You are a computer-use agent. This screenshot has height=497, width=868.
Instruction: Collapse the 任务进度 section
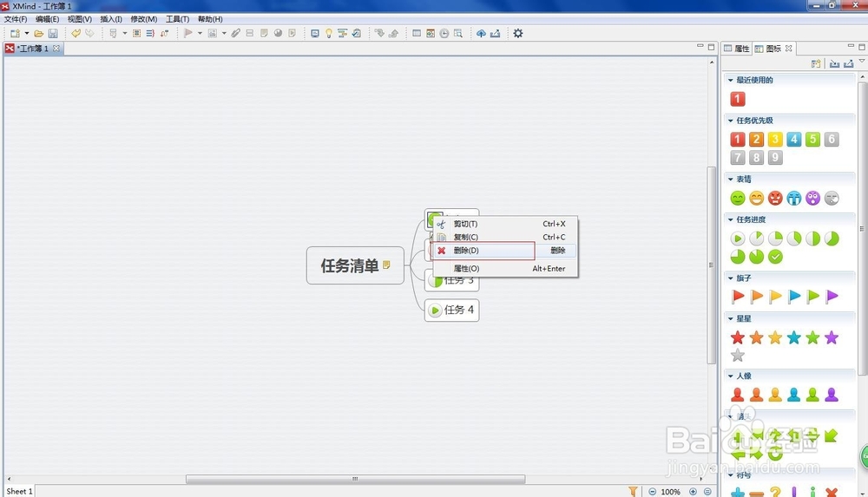coord(730,219)
